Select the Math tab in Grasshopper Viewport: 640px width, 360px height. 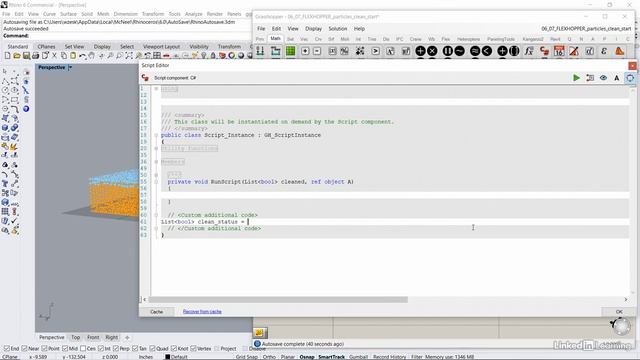click(276, 38)
